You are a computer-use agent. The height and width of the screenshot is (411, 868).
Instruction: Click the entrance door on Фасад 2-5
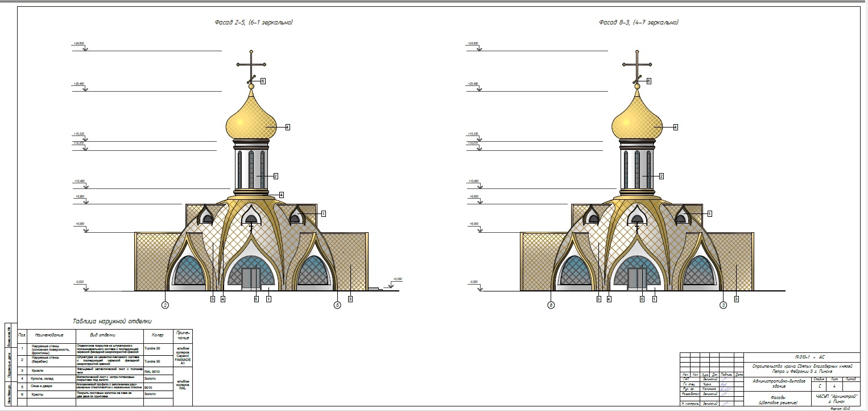251,278
